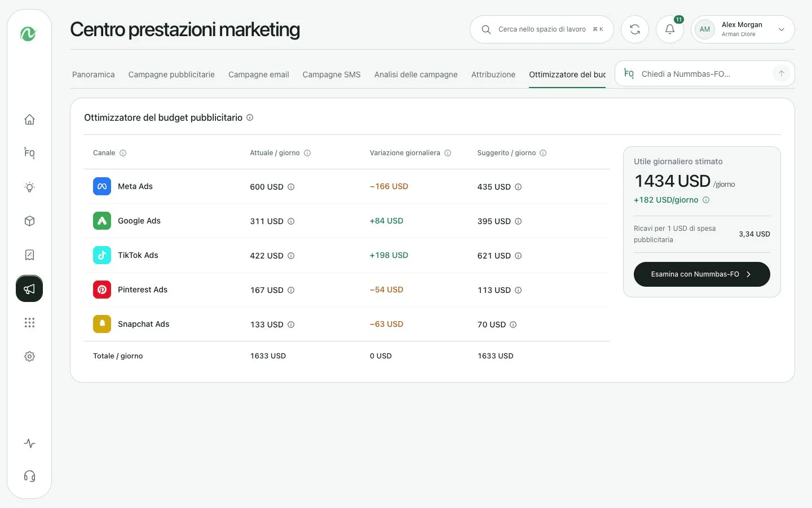The height and width of the screenshot is (508, 812).
Task: Click the TikTok Ads channel icon
Action: tap(102, 255)
